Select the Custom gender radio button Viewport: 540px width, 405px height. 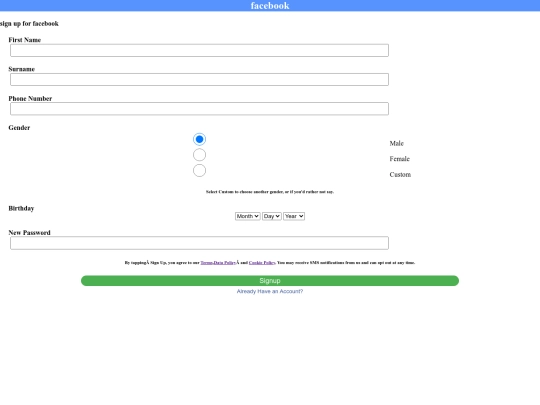199,170
